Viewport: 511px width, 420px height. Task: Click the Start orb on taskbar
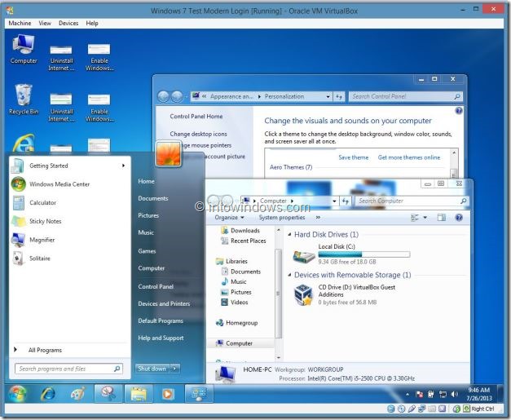[18, 394]
